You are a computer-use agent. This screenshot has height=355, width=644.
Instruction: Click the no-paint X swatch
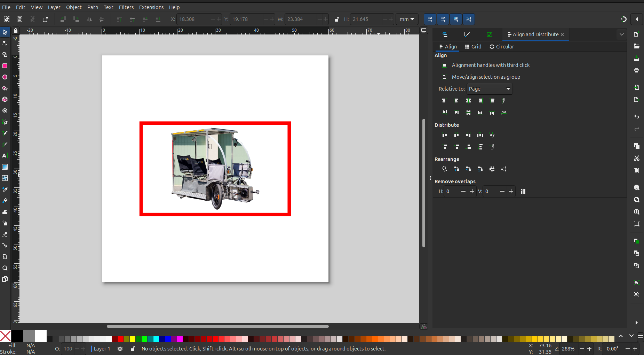pos(6,336)
